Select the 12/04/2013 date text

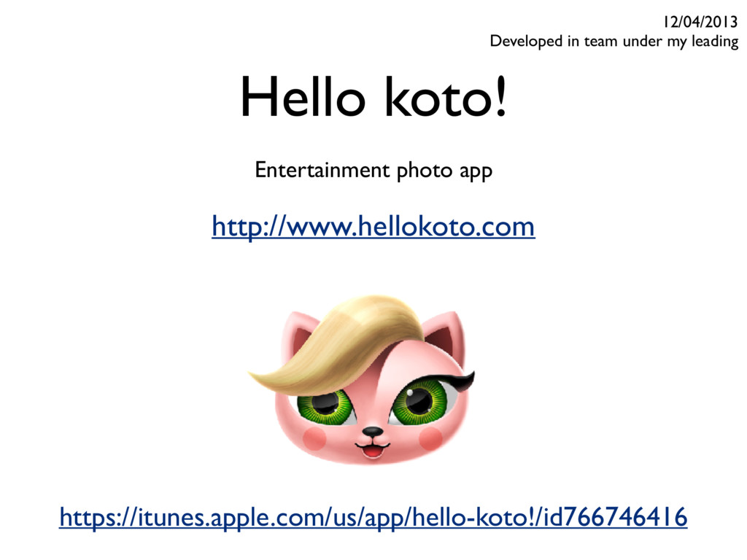[x=701, y=21]
